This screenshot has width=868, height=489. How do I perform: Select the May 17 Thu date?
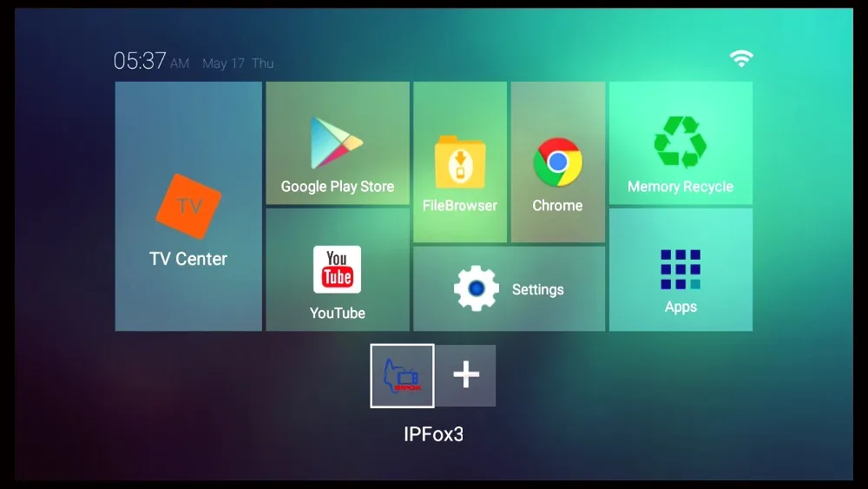pos(238,63)
